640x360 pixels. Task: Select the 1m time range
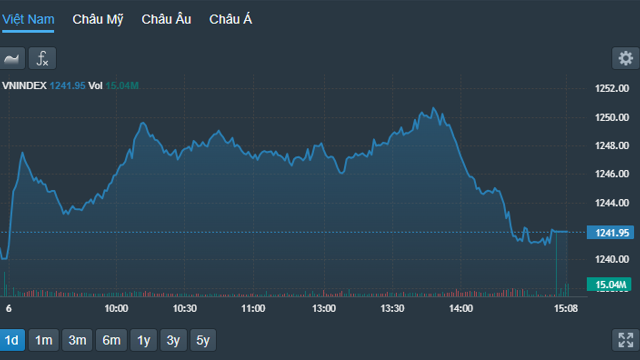coord(44,340)
